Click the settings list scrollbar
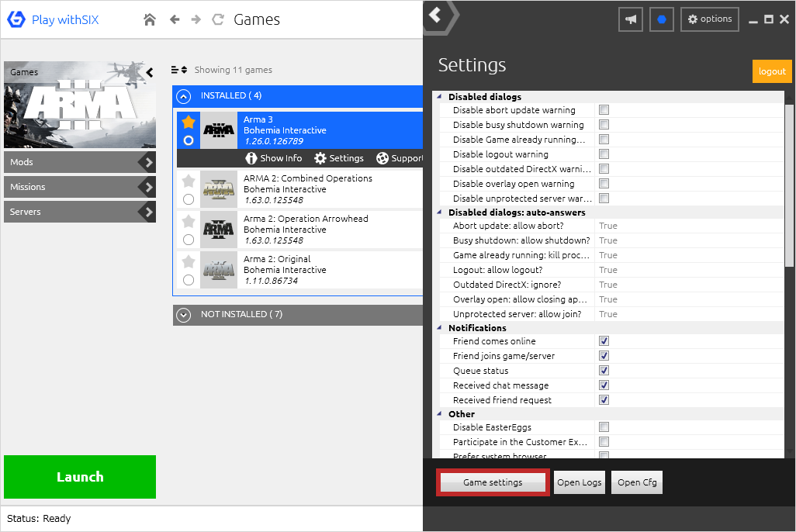Viewport: 796px width, 532px height. pos(789,186)
